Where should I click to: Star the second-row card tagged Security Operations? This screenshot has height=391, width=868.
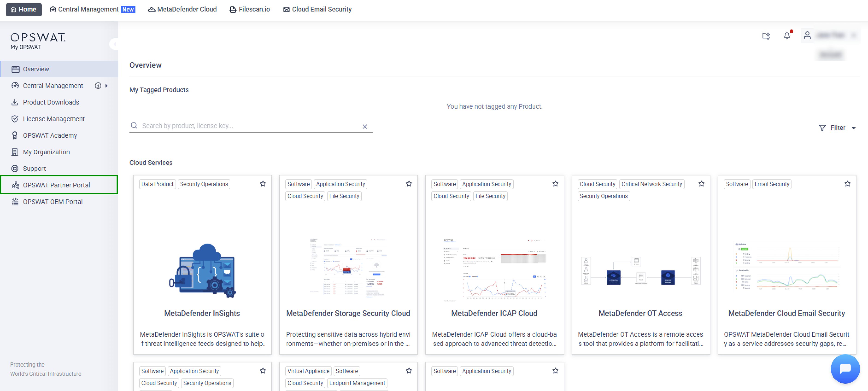tap(263, 371)
